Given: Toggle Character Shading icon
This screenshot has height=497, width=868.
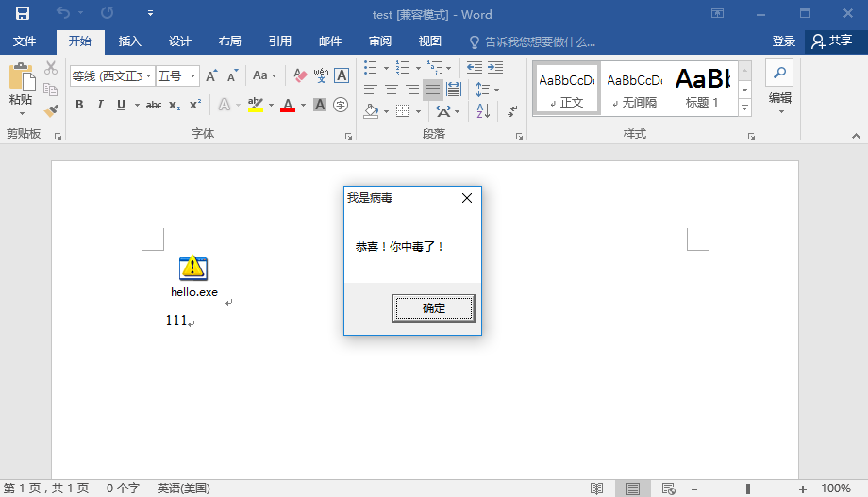Looking at the screenshot, I should (x=320, y=105).
